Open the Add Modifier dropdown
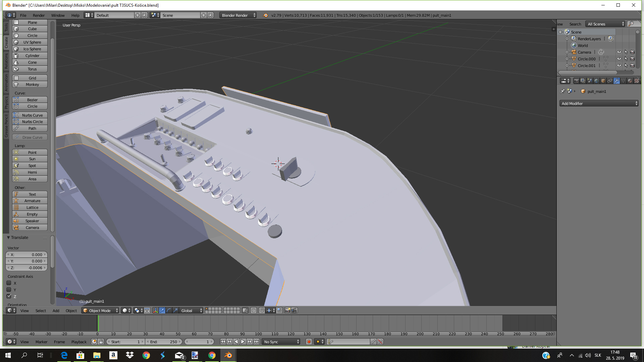 (599, 104)
